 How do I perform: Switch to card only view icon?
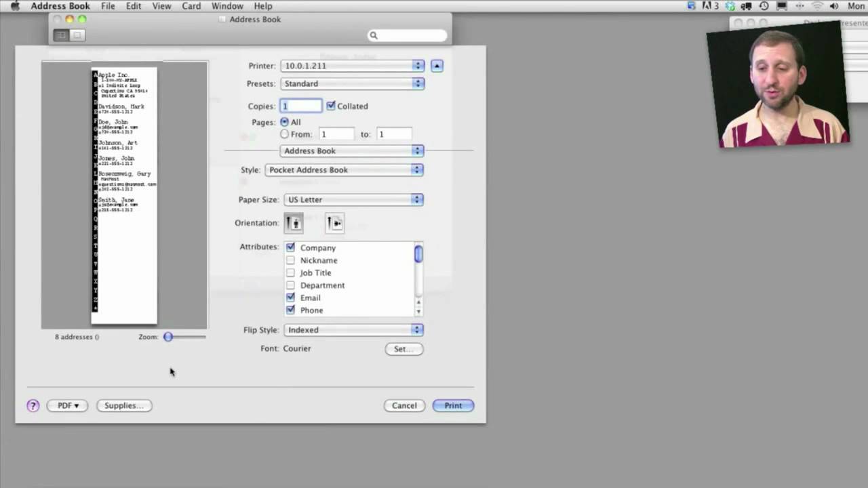77,35
